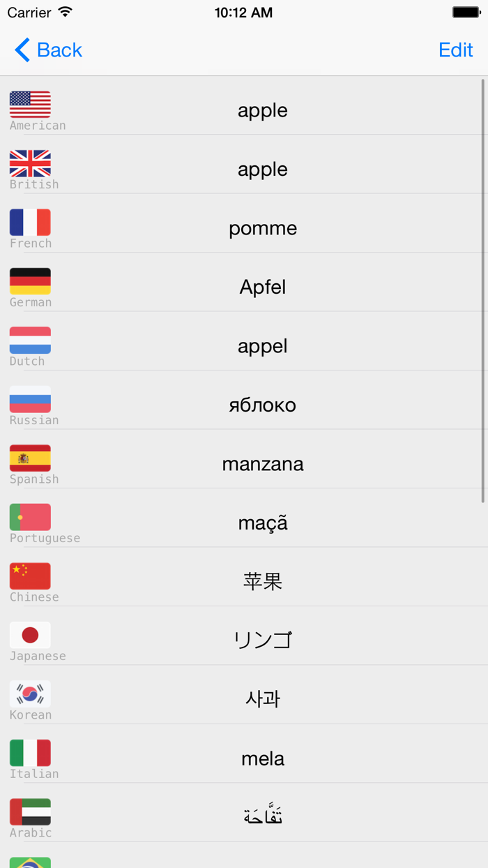488x868 pixels.
Task: Tap the Back button
Action: pyautogui.click(x=46, y=50)
